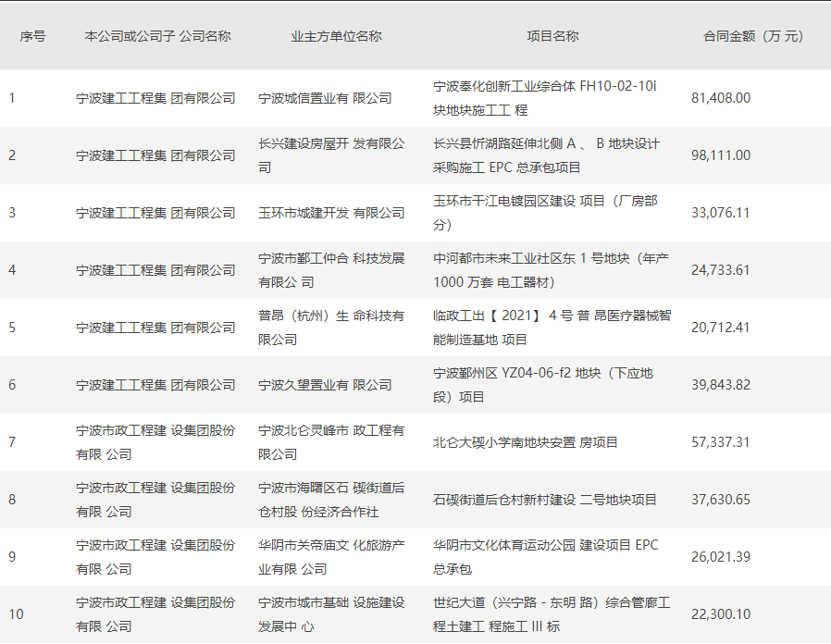Click the 项目名称 column header
831x644 pixels.
pyautogui.click(x=552, y=36)
